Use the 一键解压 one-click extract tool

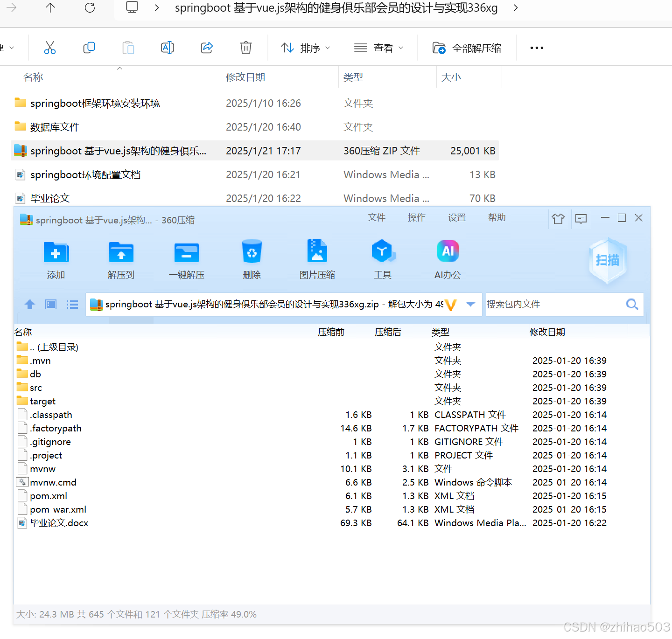pos(186,259)
